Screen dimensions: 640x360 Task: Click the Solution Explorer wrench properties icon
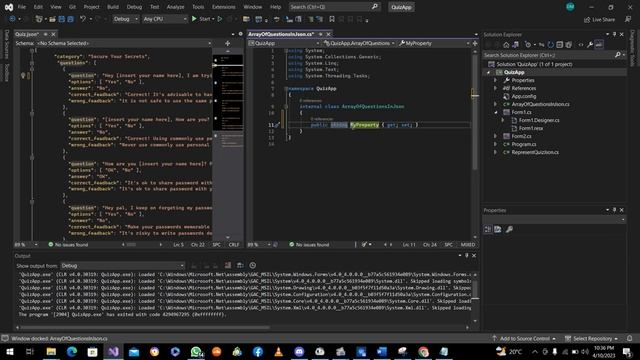pos(590,45)
